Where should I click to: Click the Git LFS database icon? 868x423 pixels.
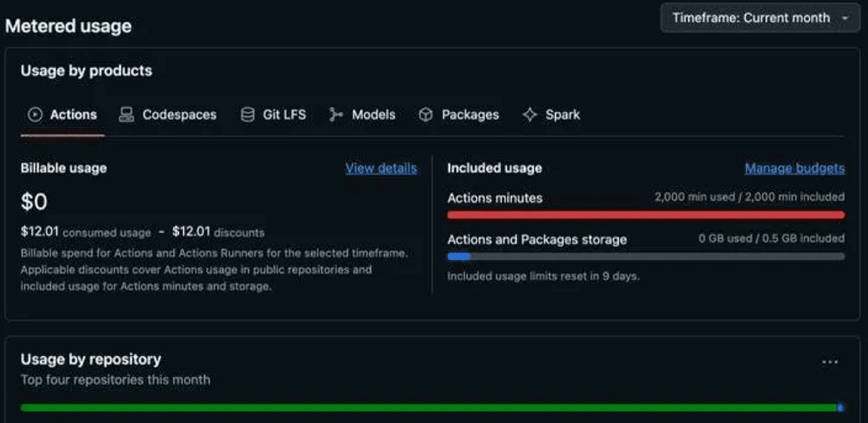click(248, 114)
